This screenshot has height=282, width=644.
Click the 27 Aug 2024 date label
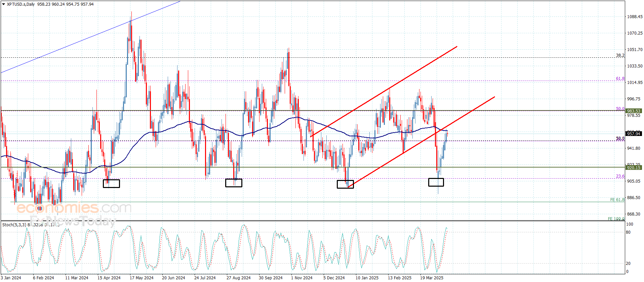[x=238, y=278]
